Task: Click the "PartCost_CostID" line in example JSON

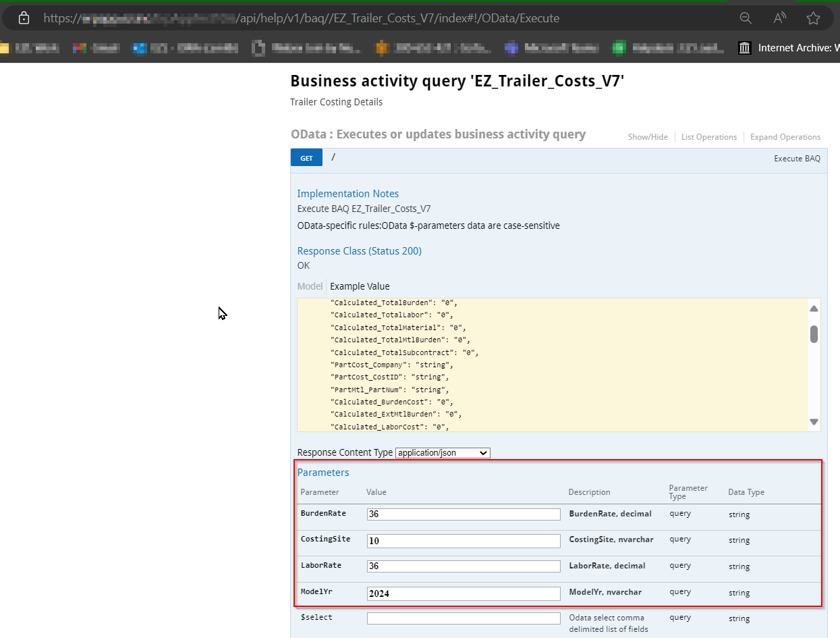Action: [389, 377]
